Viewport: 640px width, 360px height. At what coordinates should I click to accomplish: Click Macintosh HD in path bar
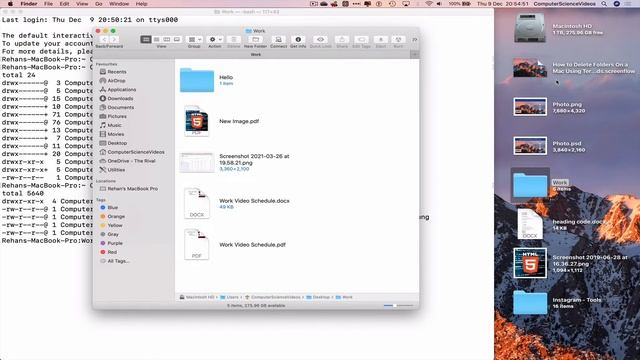click(197, 298)
